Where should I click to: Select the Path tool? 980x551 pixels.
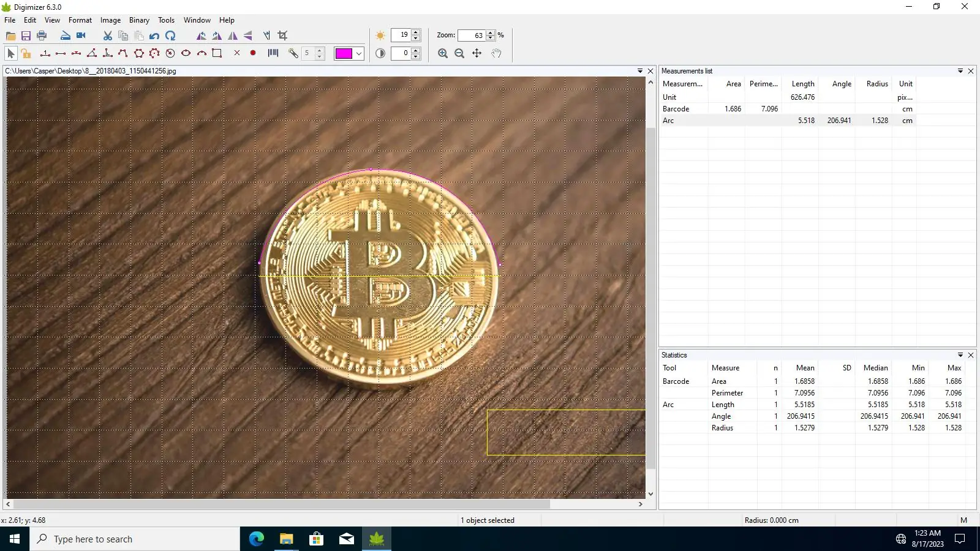[123, 53]
